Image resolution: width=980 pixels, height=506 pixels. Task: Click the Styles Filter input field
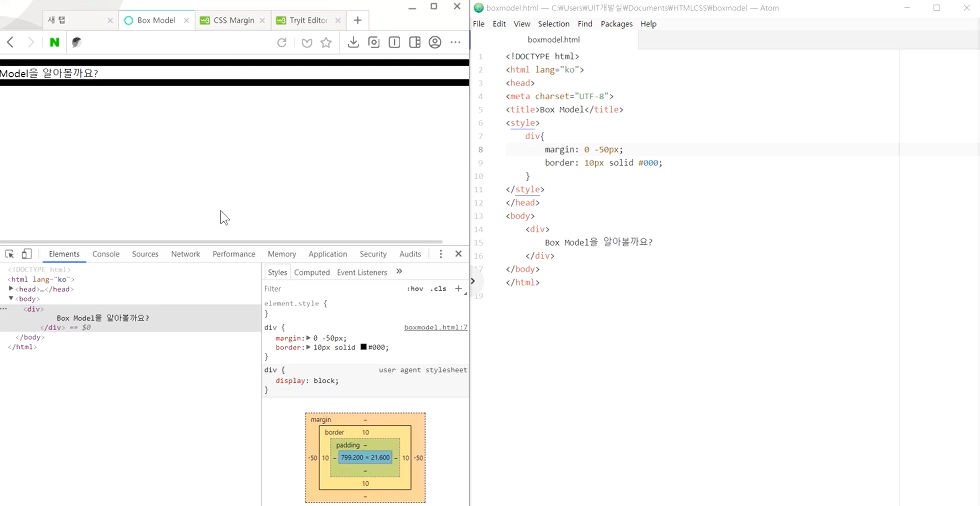pos(327,289)
